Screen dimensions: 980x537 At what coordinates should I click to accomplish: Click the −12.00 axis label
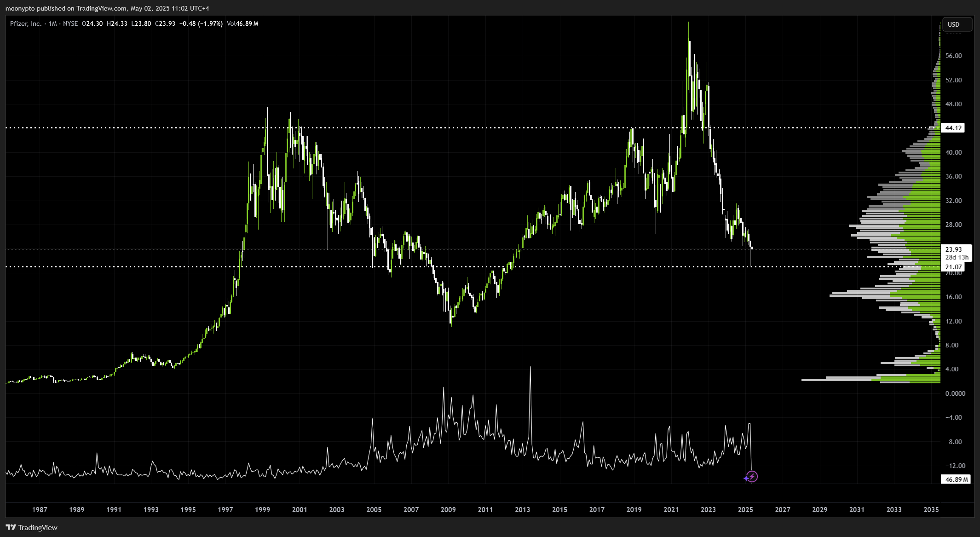[955, 466]
